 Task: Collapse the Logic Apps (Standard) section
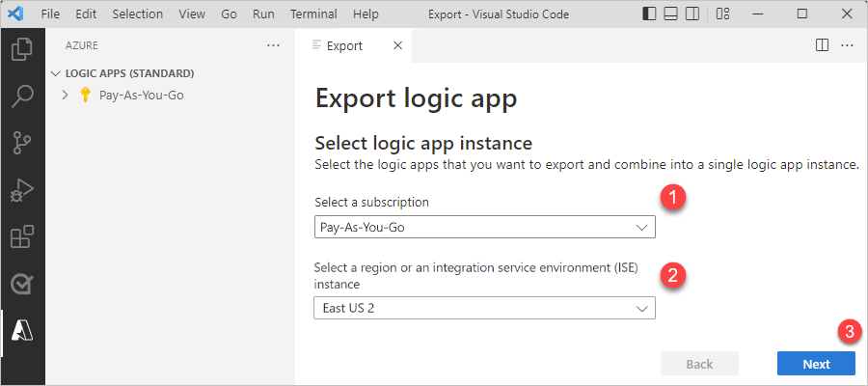(57, 73)
